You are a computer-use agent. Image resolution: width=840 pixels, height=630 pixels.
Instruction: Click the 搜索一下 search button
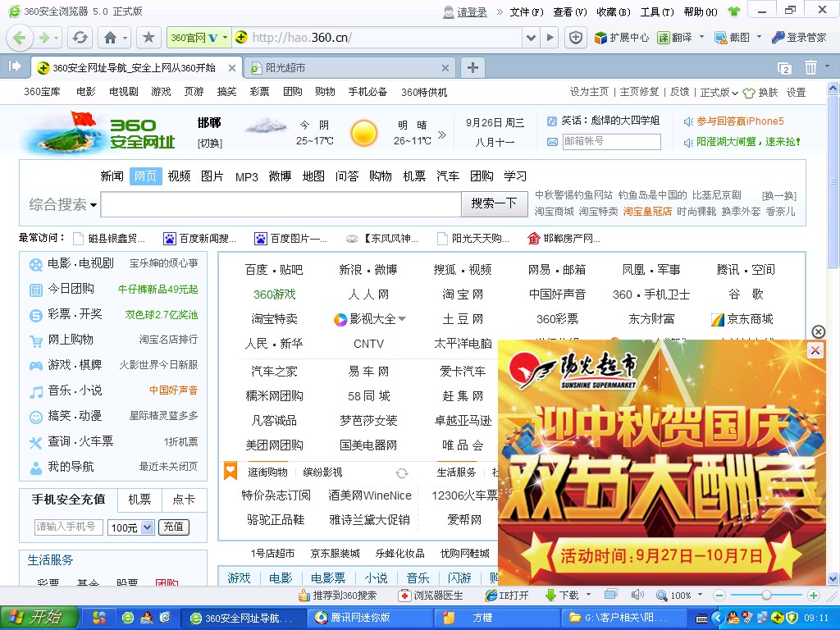[494, 203]
